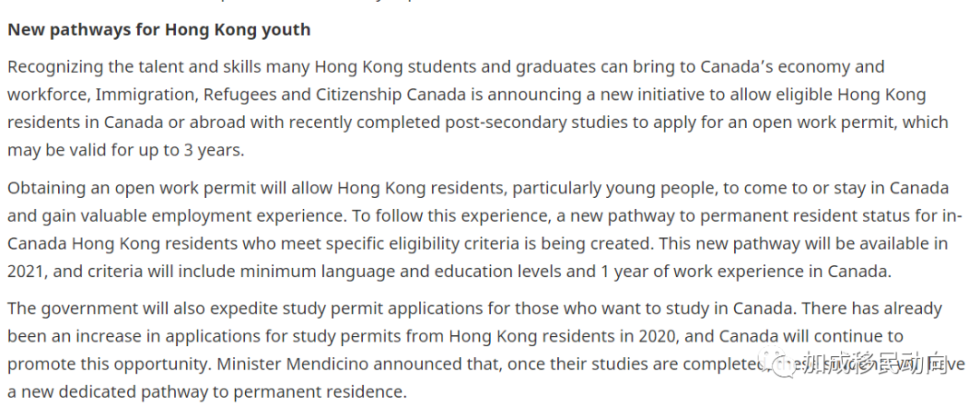Click the final words "permanent residence."
Image resolution: width=980 pixels, height=406 pixels.
(320, 391)
